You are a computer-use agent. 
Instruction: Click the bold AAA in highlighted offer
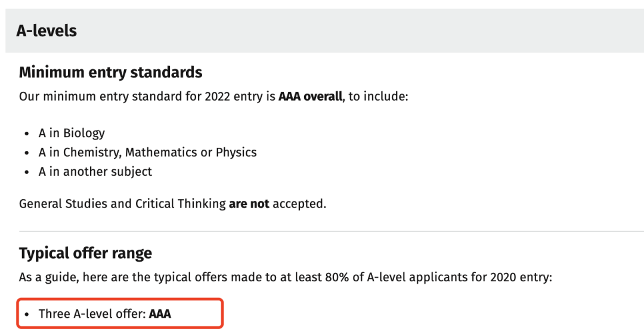click(x=160, y=314)
